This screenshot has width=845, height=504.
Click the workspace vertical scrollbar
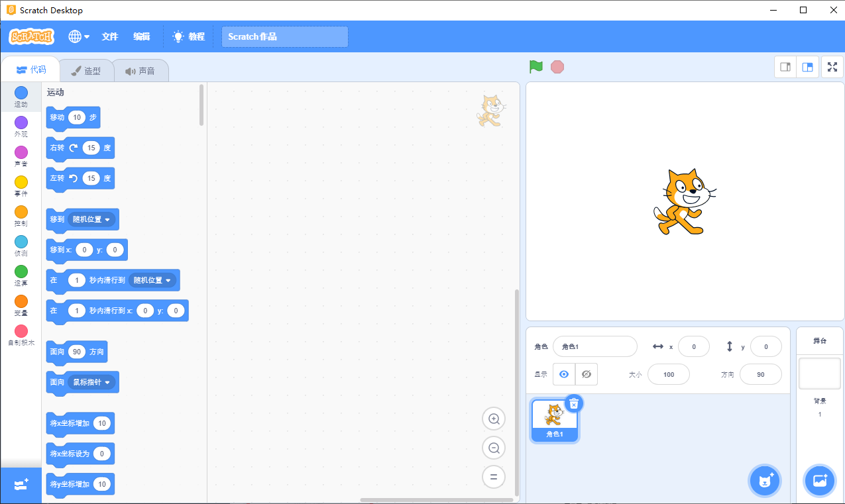click(x=517, y=393)
